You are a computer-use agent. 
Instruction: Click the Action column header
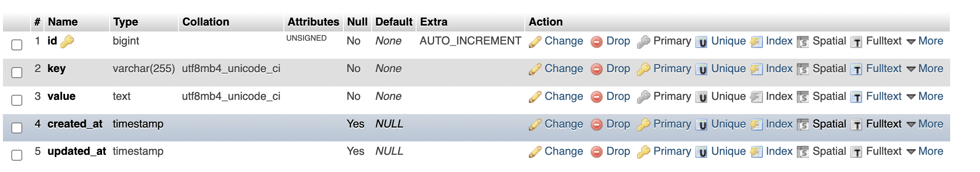[x=545, y=22]
